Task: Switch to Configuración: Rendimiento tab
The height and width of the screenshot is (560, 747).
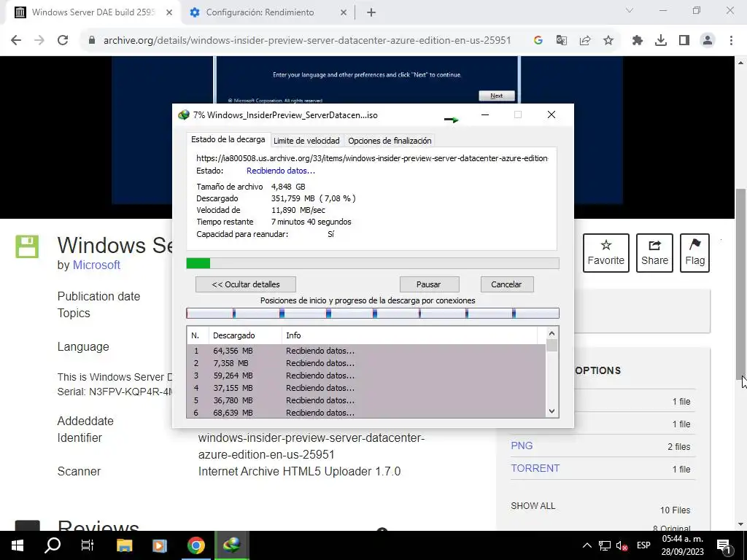Action: pyautogui.click(x=260, y=12)
